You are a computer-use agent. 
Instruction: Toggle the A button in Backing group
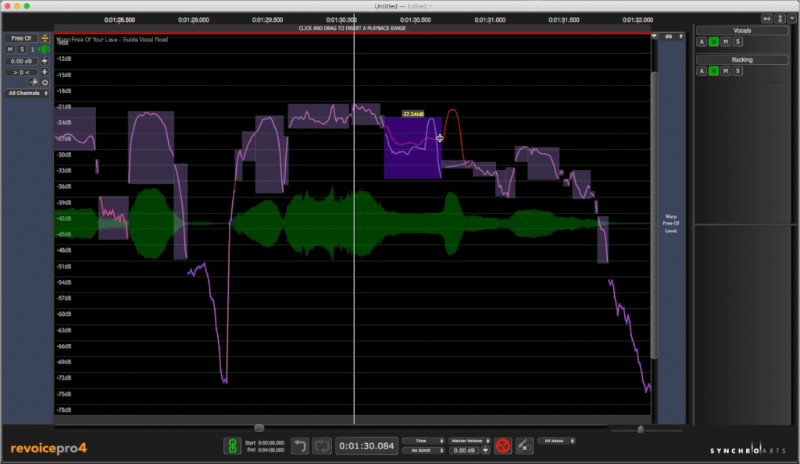point(702,71)
